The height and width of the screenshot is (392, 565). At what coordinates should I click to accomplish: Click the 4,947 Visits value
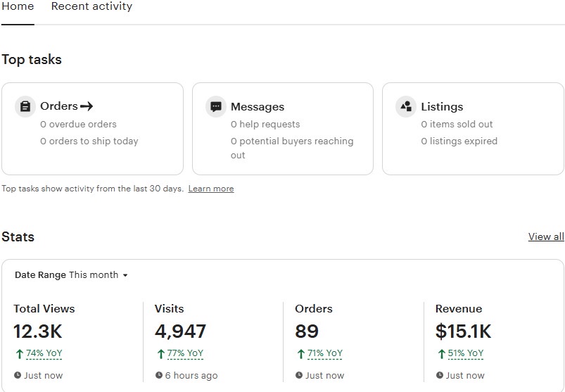(x=180, y=331)
